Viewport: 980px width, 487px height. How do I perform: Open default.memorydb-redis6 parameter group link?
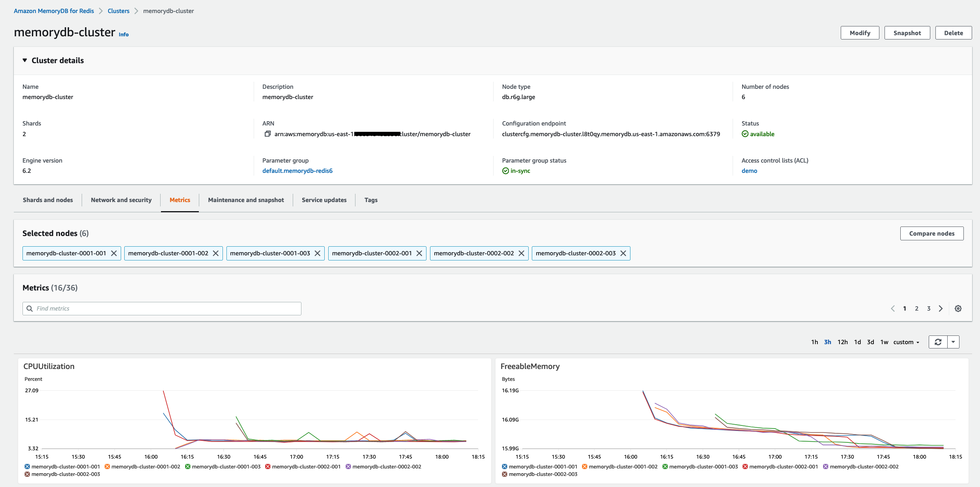297,171
